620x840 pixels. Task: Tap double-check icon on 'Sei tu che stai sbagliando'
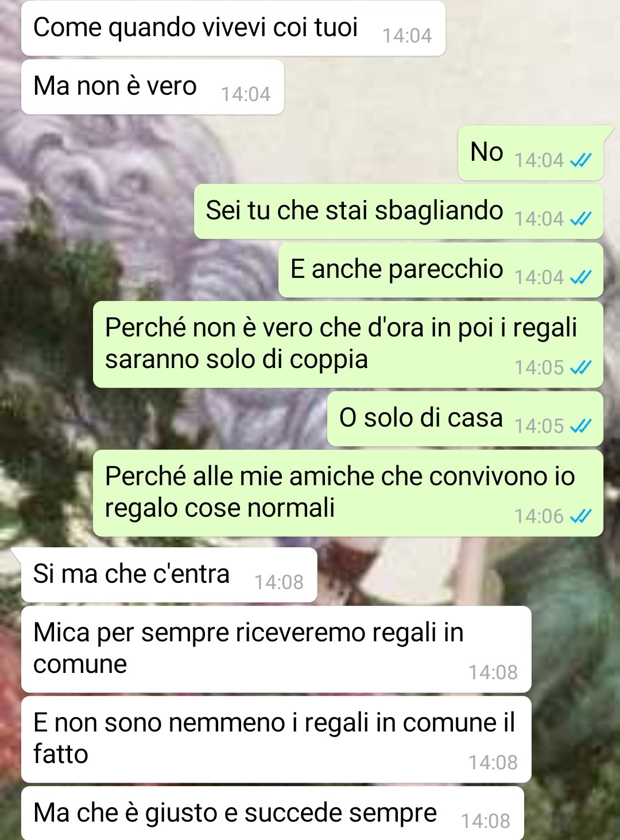point(580,219)
